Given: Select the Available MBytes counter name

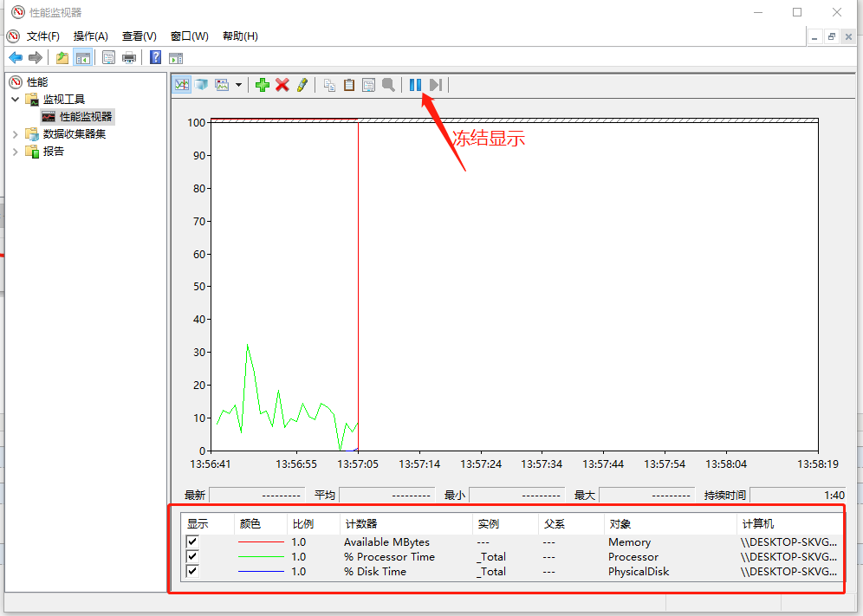Looking at the screenshot, I should point(386,542).
